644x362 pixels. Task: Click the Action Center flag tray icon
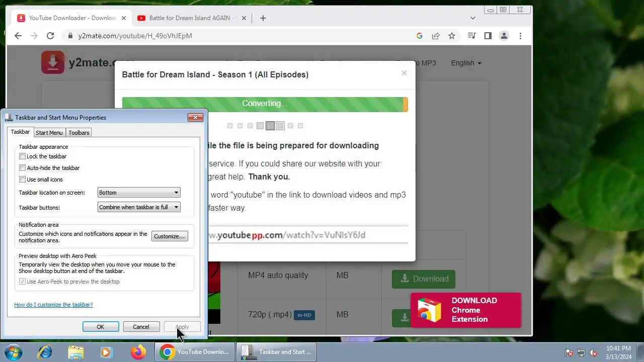click(569, 352)
